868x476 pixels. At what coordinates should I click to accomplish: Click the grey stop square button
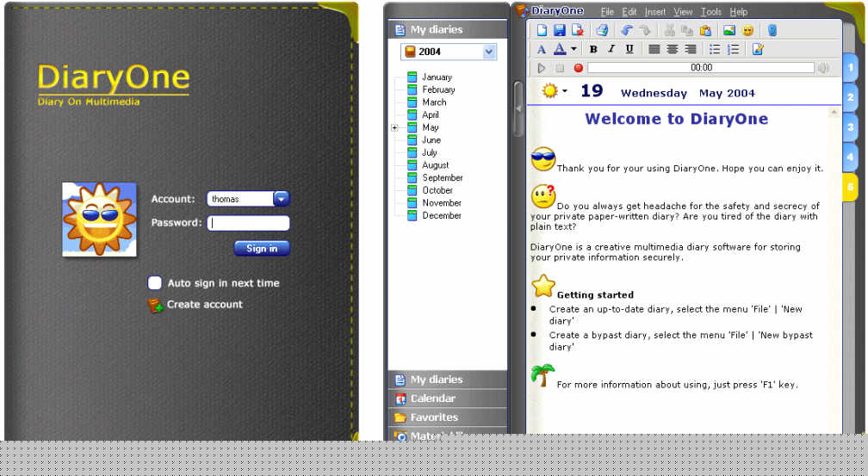pyautogui.click(x=560, y=67)
